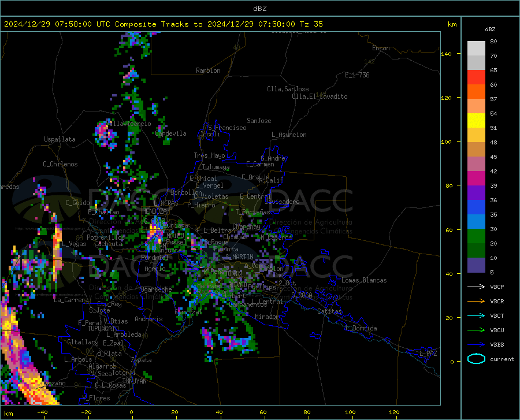Image resolution: width=520 pixels, height=420 pixels.
Task: Select the purple 36-39 dBZ swatch
Action: pos(476,193)
